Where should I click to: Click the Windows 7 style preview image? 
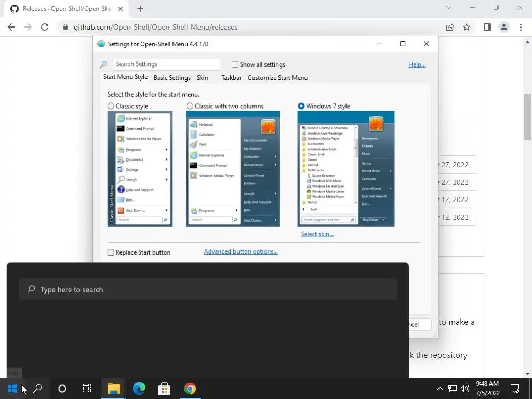(345, 169)
